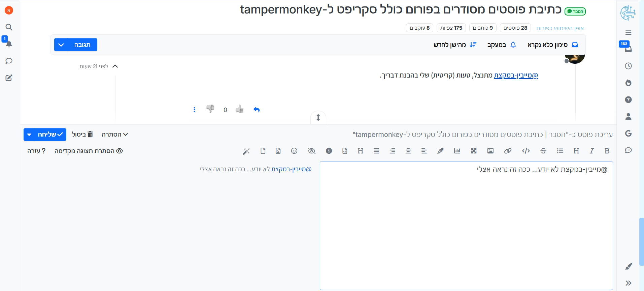This screenshot has width=644, height=291.
Task: Open the reply button's dropdown chevron
Action: (61, 45)
